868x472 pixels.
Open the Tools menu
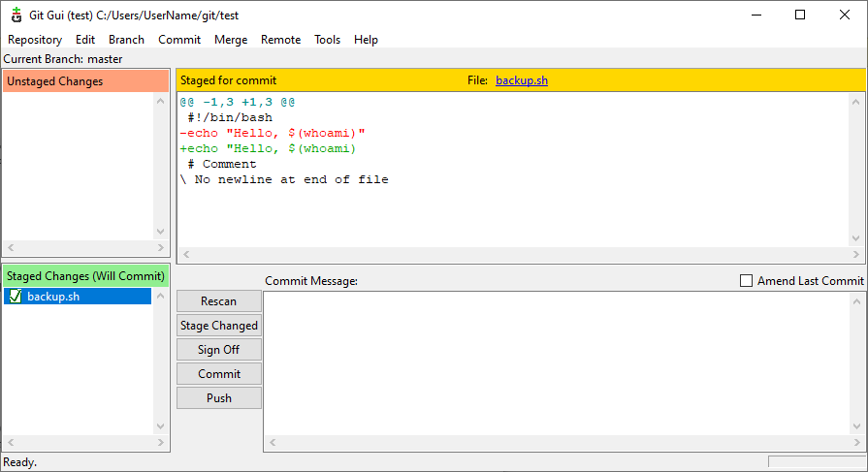tap(327, 40)
